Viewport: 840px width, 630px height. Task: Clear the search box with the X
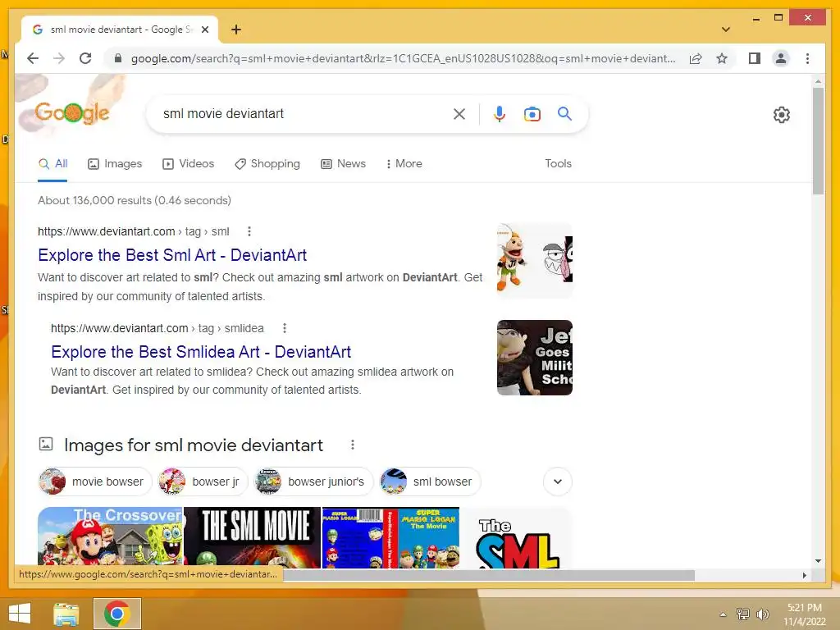click(x=459, y=114)
